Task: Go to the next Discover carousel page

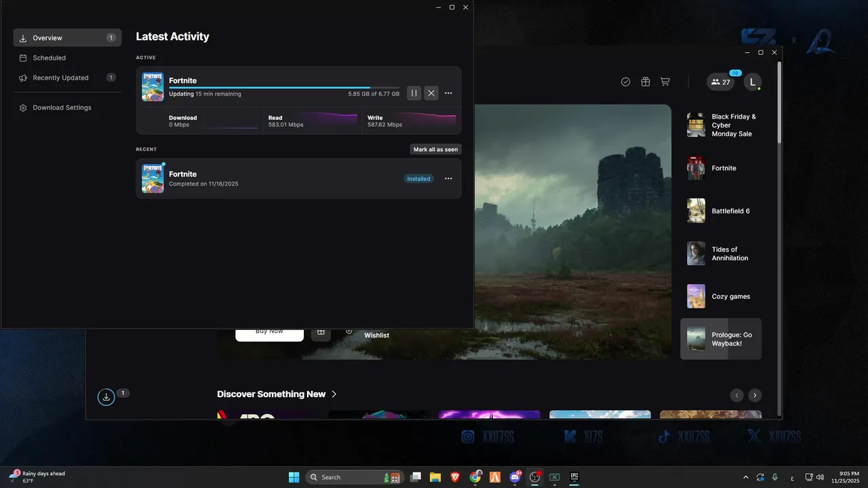Action: pyautogui.click(x=755, y=395)
